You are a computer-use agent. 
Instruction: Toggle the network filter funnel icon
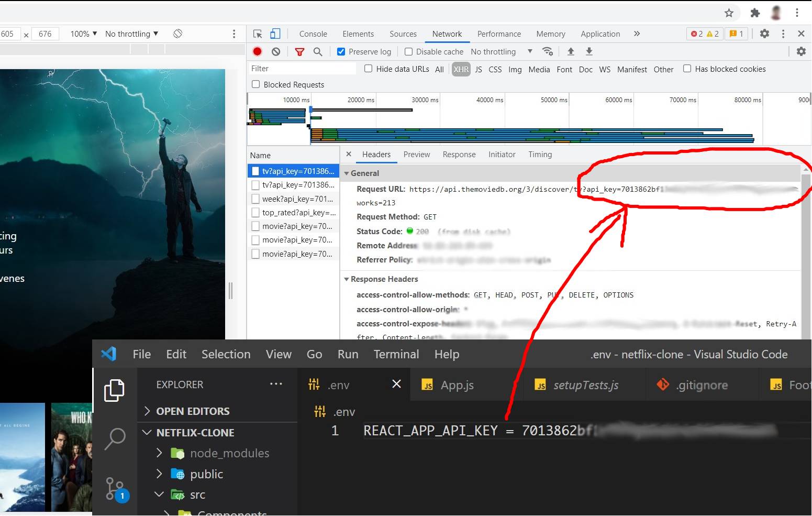pyautogui.click(x=299, y=51)
